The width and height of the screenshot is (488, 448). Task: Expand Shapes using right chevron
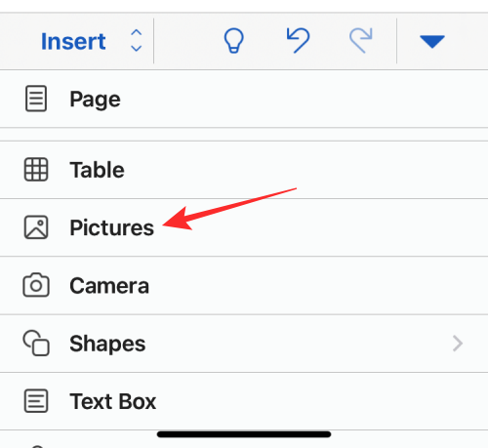pos(458,344)
